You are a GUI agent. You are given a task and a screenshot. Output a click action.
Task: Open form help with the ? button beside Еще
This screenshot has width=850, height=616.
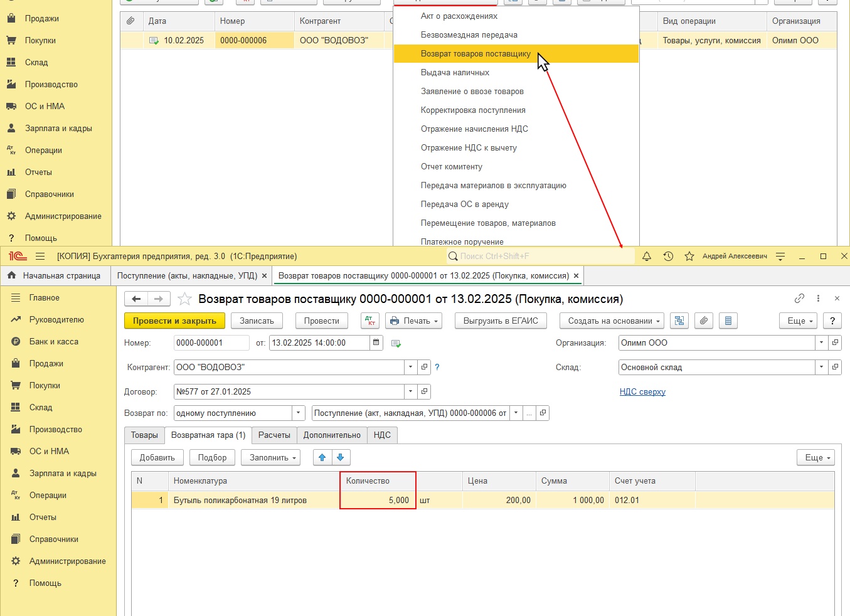click(832, 321)
